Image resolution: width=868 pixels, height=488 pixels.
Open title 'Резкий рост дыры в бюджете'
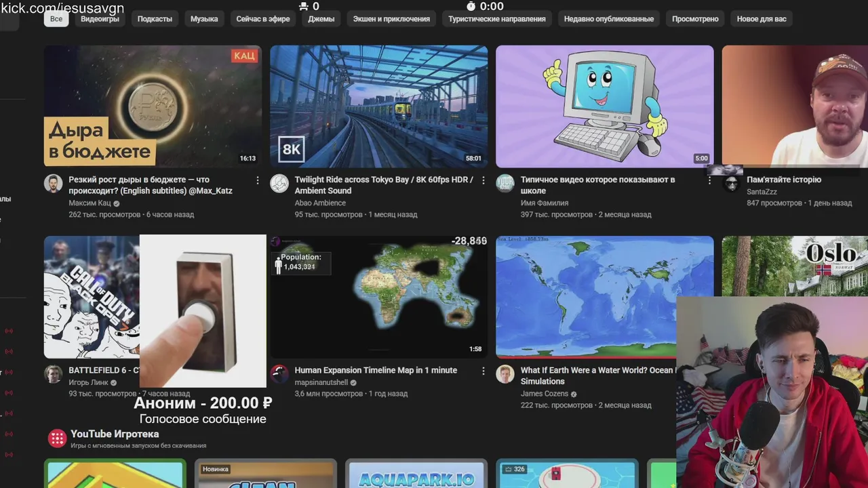click(x=151, y=185)
